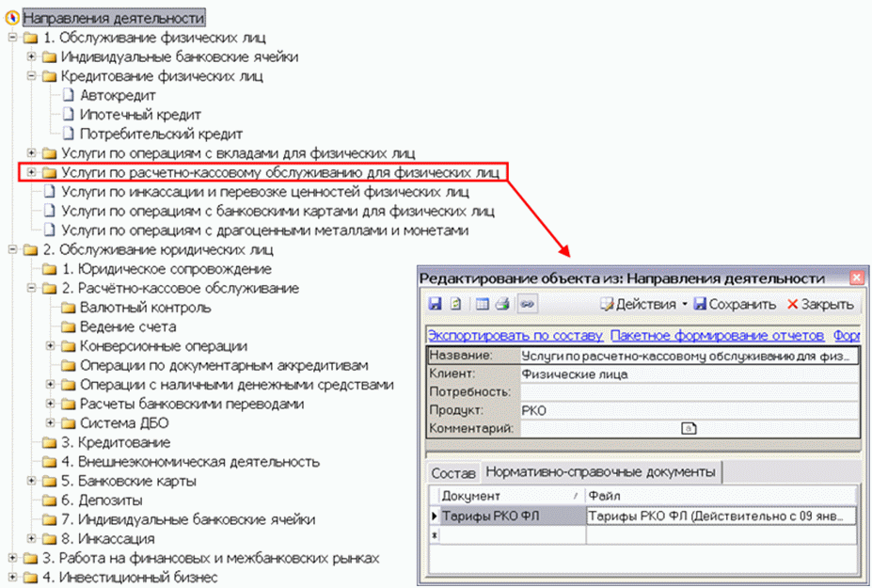This screenshot has height=588, width=872.
Task: Collapse the Кредитование физических лиц node
Action: (31, 76)
